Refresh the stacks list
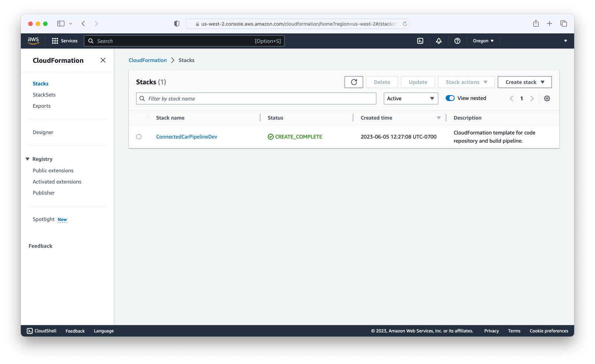Screen dimensions: 595x364 click(354, 82)
